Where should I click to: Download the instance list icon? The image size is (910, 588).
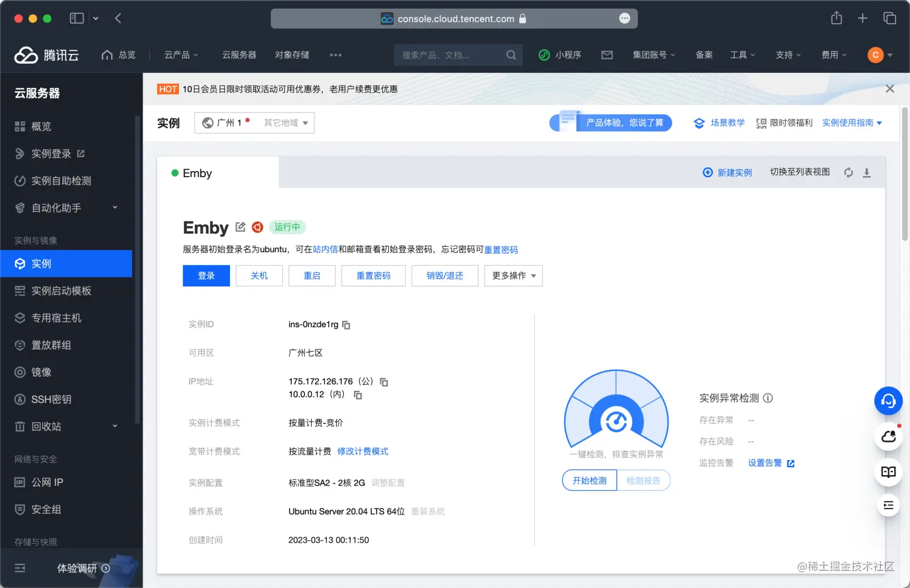coord(867,173)
